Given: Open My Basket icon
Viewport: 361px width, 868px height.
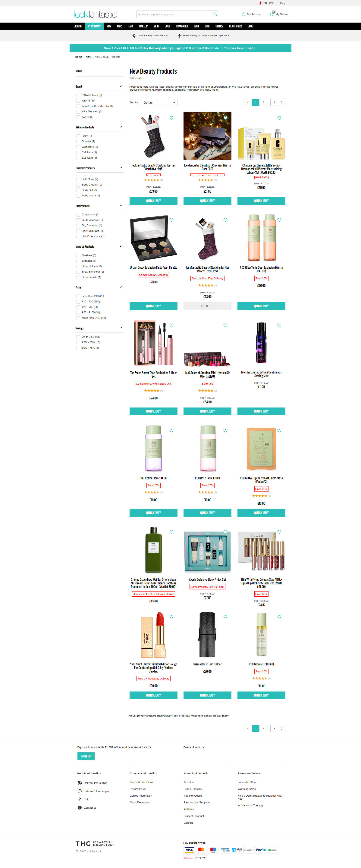Looking at the screenshot, I should [x=272, y=14].
